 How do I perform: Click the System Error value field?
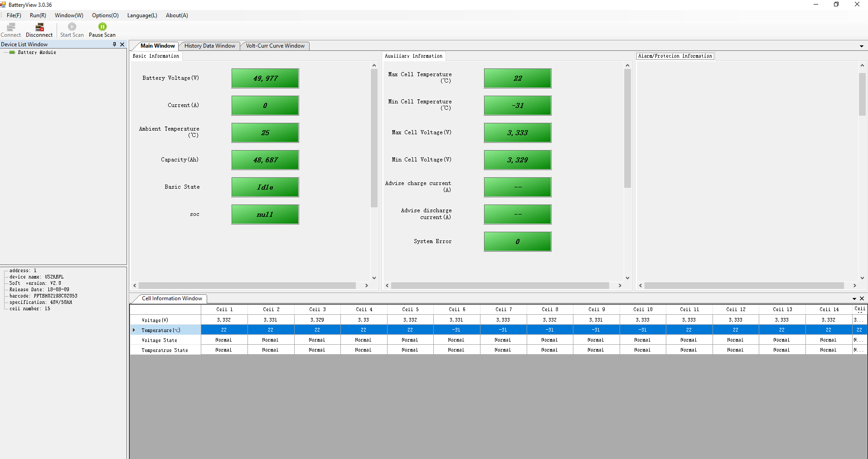click(x=518, y=242)
